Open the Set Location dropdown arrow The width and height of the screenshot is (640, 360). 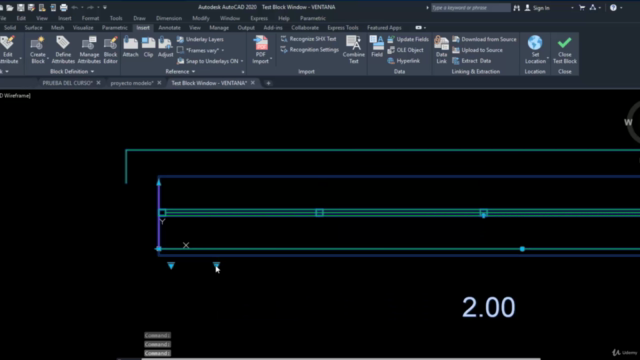tap(547, 58)
